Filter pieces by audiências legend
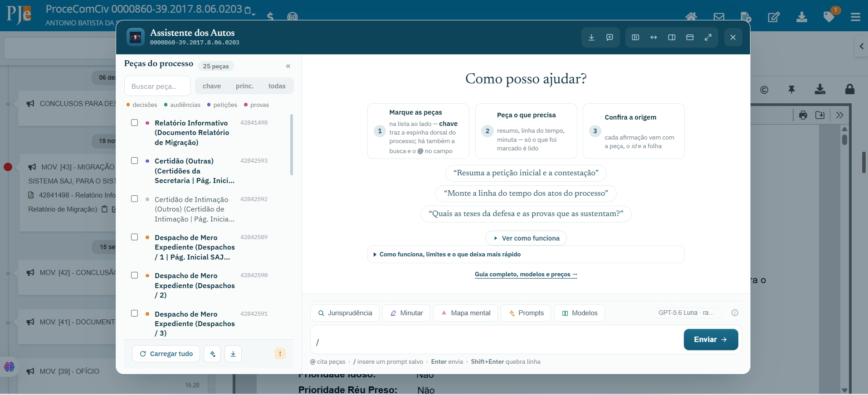868x395 pixels. coord(182,105)
